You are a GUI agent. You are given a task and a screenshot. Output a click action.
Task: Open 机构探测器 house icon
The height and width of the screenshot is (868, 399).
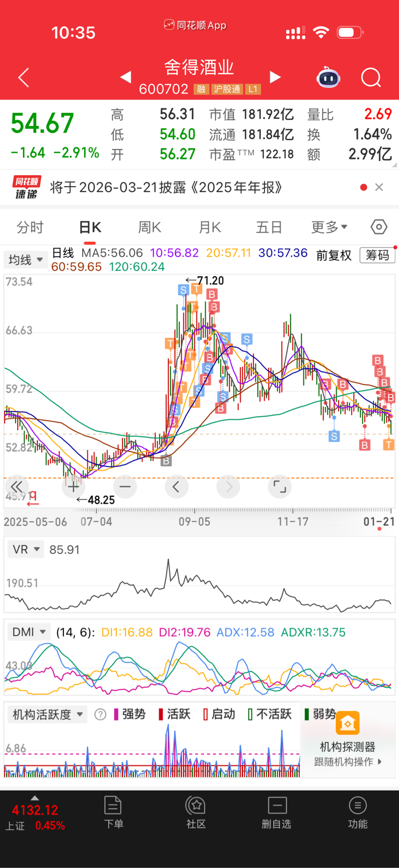[x=348, y=723]
